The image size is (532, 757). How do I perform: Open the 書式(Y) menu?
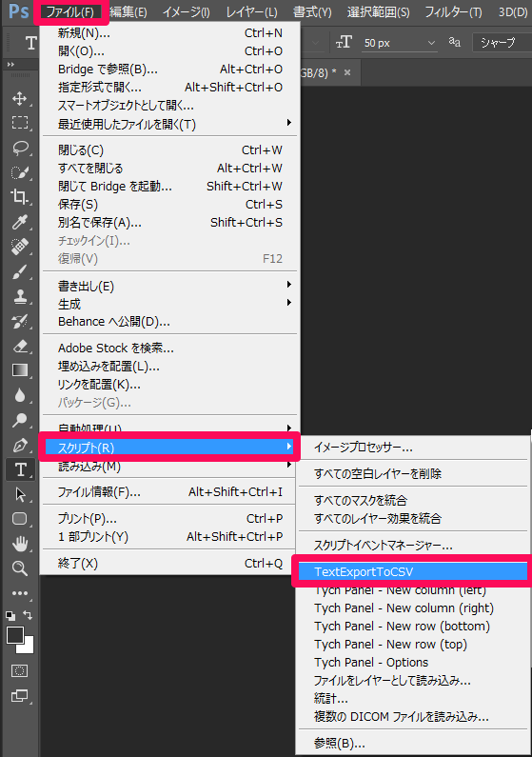click(x=312, y=11)
